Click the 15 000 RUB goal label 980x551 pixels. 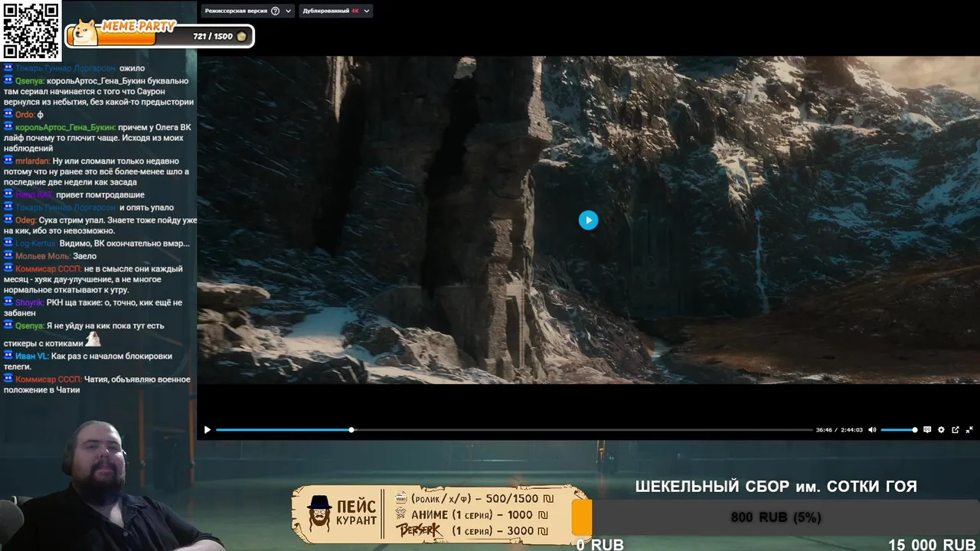coord(932,545)
